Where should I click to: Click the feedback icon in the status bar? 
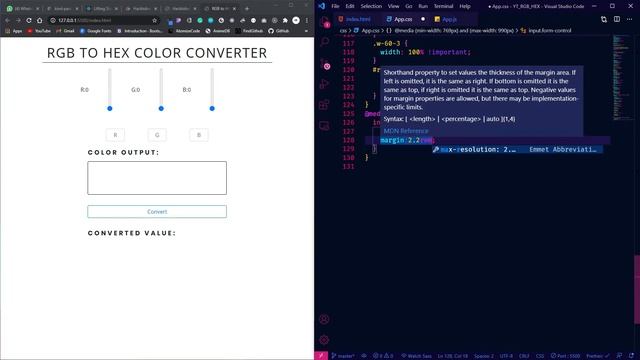click(x=619, y=356)
